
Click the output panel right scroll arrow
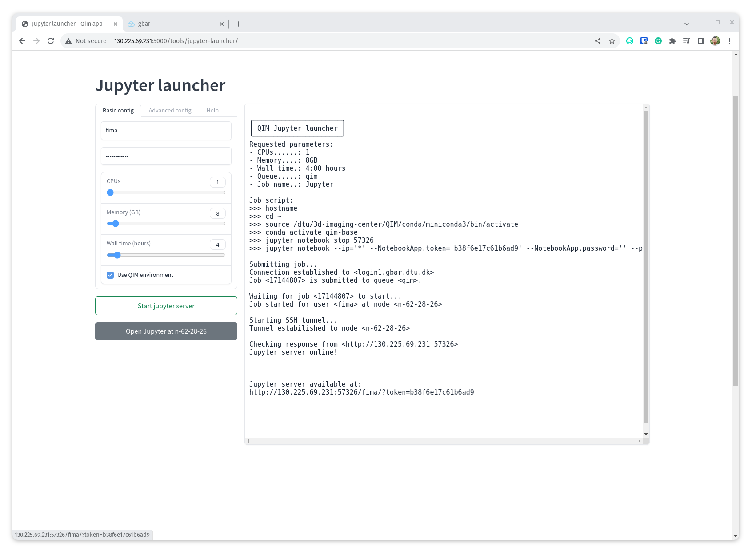[x=640, y=441]
